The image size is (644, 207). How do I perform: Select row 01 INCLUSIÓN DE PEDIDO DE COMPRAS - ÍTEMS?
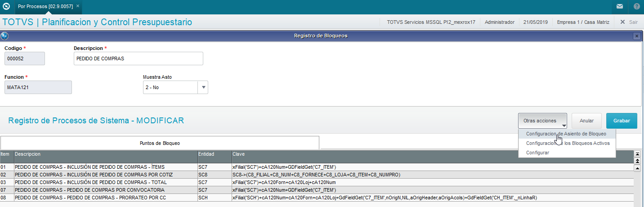click(317, 167)
